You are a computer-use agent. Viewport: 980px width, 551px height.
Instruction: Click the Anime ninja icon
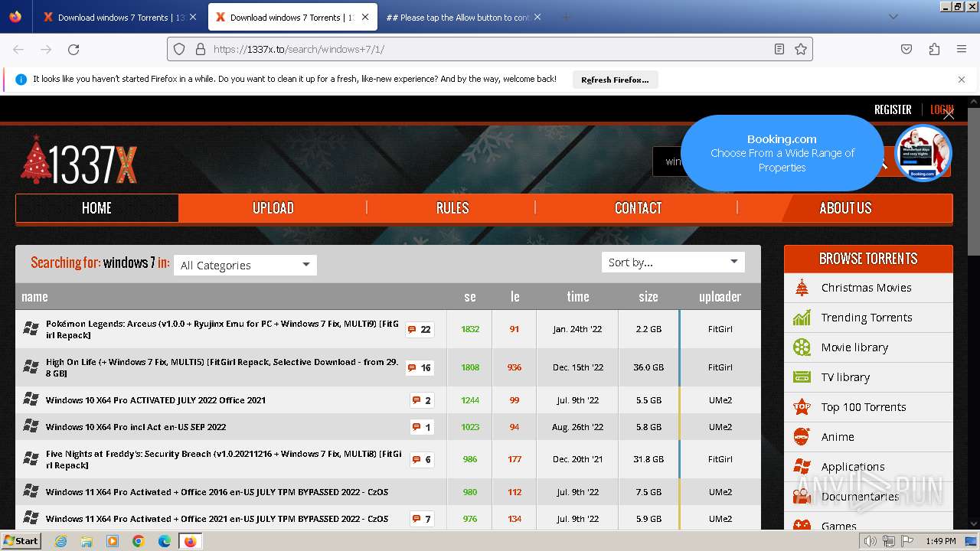pyautogui.click(x=802, y=437)
